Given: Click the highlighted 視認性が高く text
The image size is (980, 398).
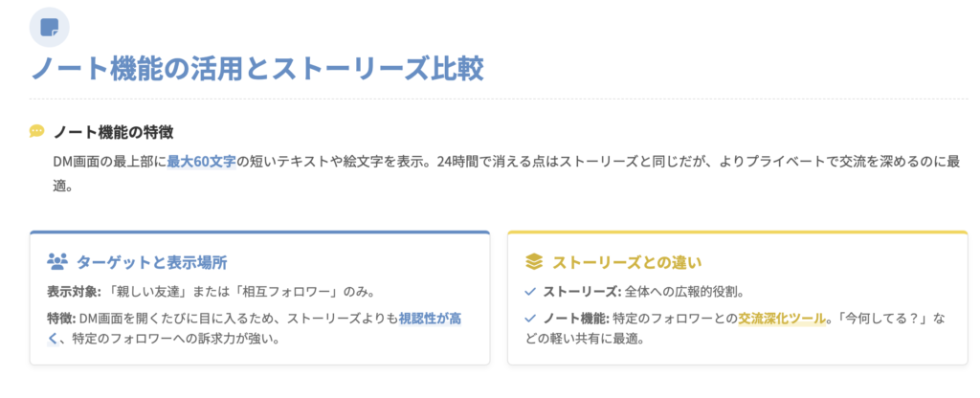Looking at the screenshot, I should (x=430, y=318).
